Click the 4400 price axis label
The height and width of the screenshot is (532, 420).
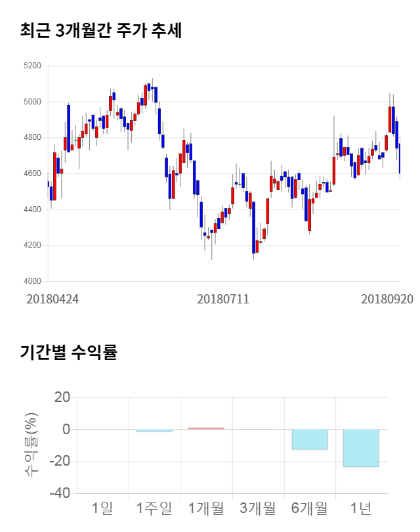click(32, 210)
